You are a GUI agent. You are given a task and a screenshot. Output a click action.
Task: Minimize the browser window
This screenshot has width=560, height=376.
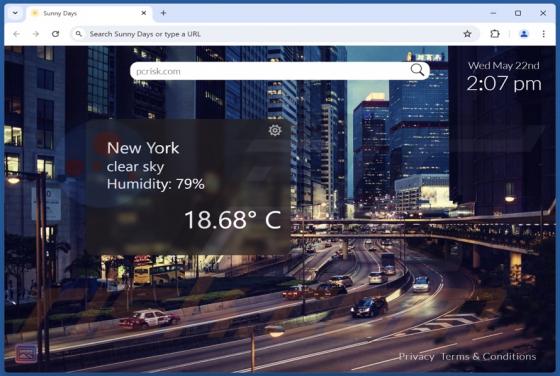pyautogui.click(x=493, y=13)
